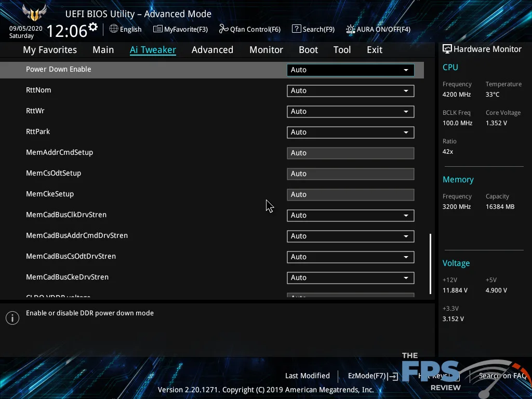This screenshot has width=532, height=399.
Task: Click the EzMode exit arrow icon
Action: tap(394, 376)
